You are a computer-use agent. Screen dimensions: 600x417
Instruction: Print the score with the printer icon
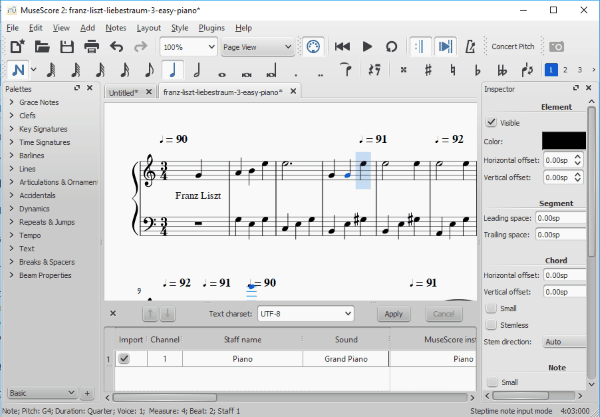click(x=91, y=47)
